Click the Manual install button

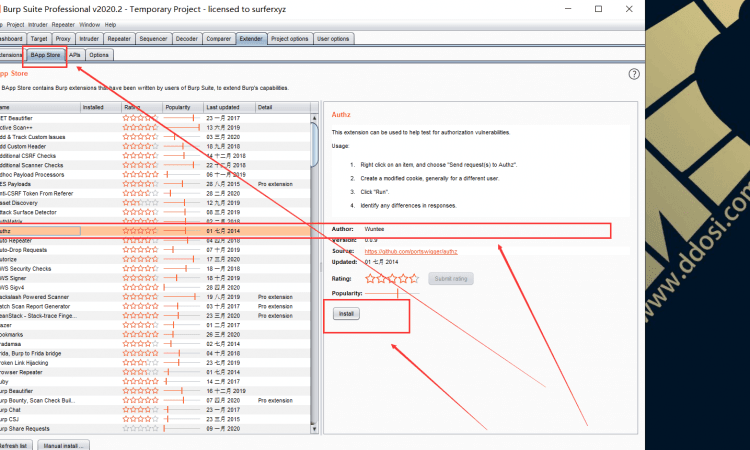coord(63,445)
